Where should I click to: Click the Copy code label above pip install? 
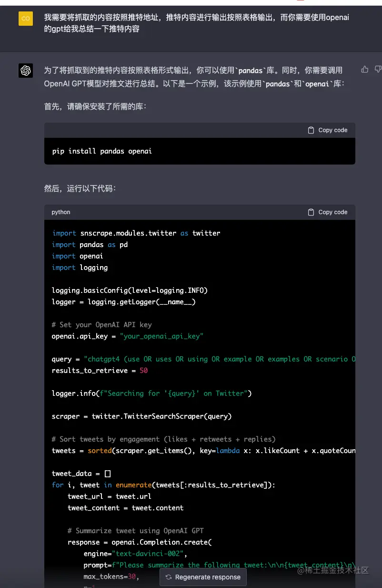coord(333,130)
